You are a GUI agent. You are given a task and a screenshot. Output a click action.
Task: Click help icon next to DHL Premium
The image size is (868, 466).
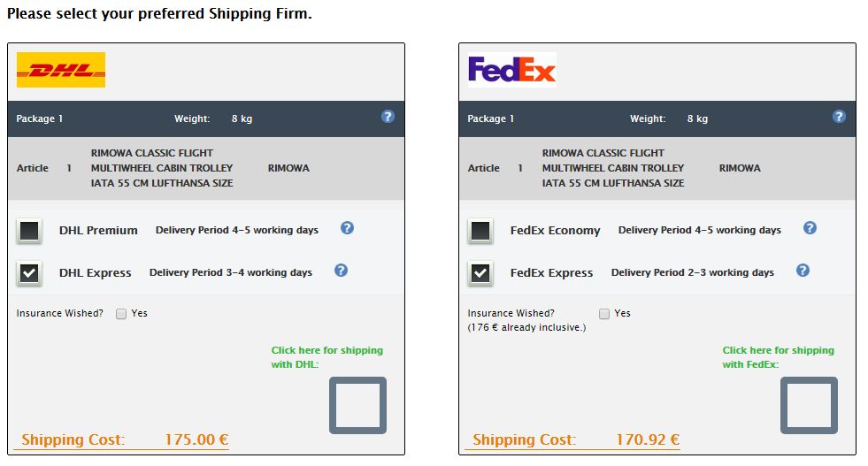pyautogui.click(x=347, y=228)
